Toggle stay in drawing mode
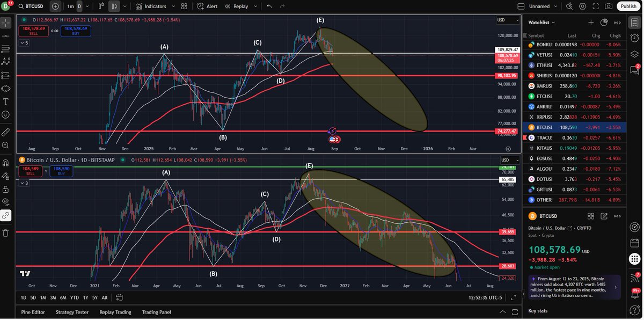644x320 pixels. tap(5, 176)
